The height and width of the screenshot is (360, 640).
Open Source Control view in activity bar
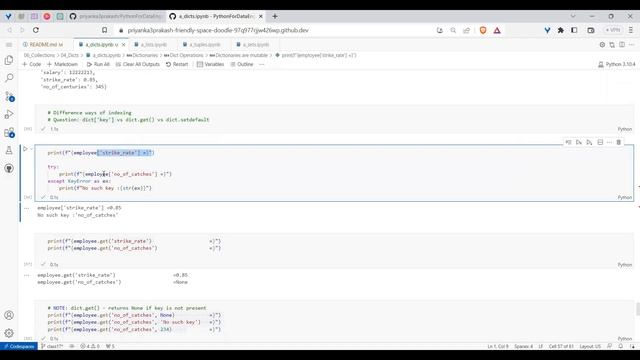point(9,96)
